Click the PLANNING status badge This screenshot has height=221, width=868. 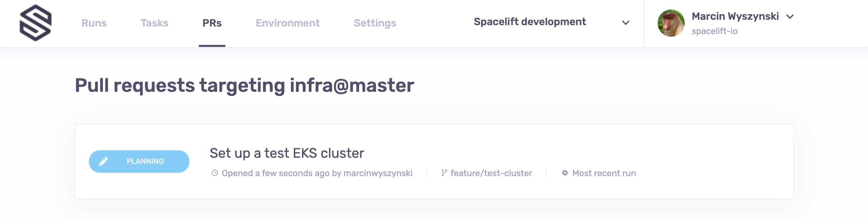pos(139,161)
